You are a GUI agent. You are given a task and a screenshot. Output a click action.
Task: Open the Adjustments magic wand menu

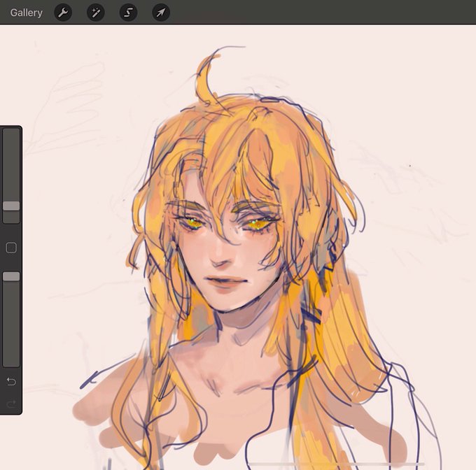pos(96,13)
